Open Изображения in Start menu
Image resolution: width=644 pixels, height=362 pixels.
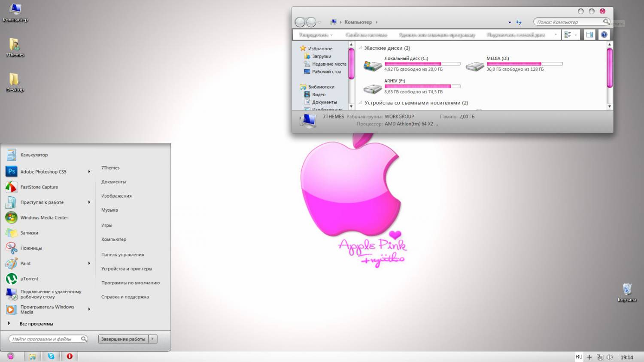point(116,196)
